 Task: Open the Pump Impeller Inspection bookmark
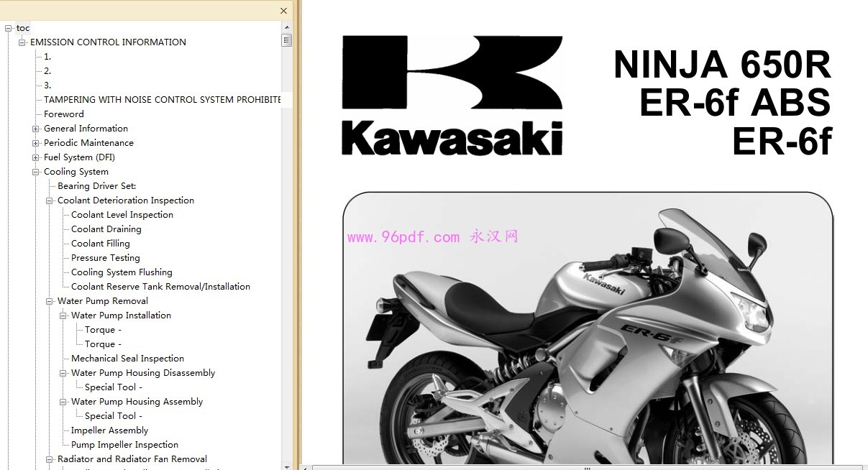[x=124, y=445]
